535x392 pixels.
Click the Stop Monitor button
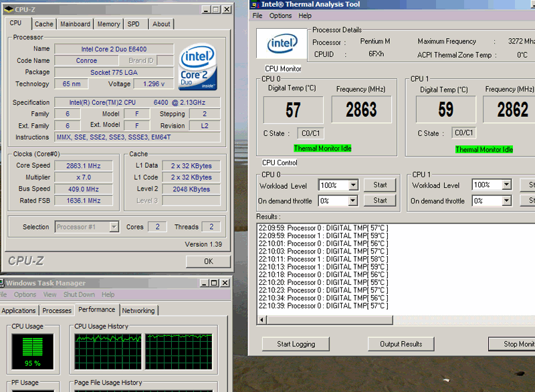coord(512,344)
